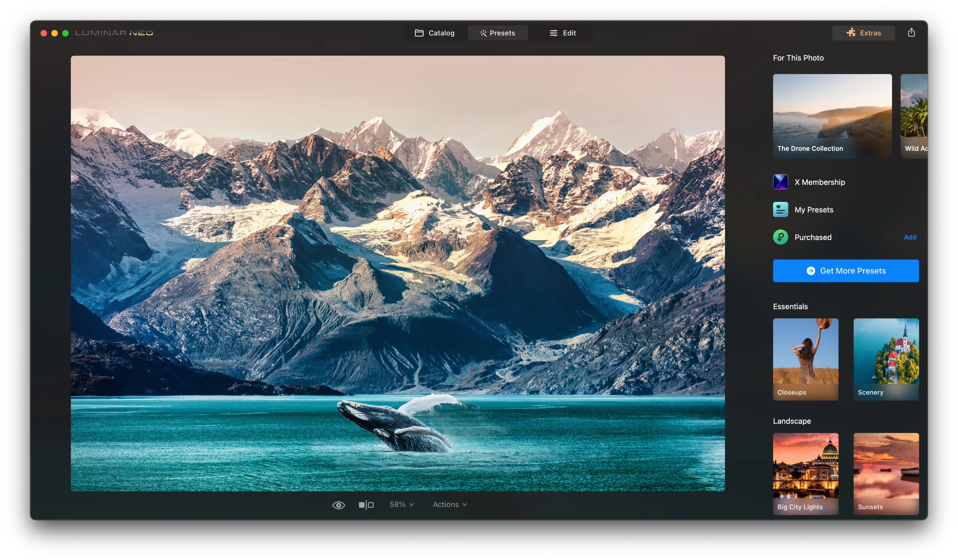Click the Luminar Neo logo
Image resolution: width=958 pixels, height=560 pixels.
tap(114, 33)
